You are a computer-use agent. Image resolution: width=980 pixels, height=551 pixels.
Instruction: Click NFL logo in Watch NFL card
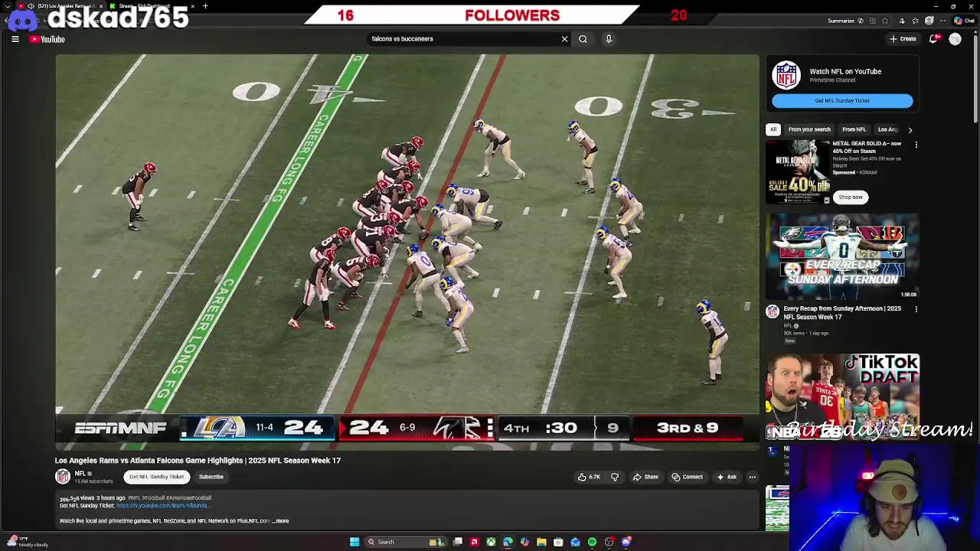(x=786, y=76)
